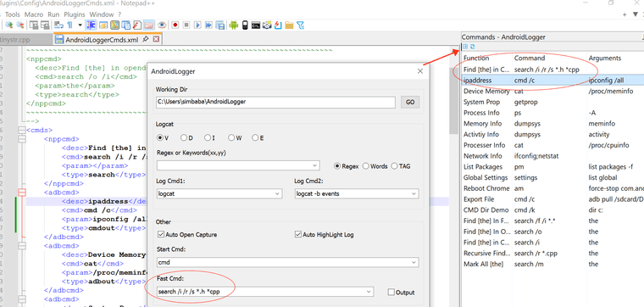This screenshot has height=307, width=644.
Task: Select the Device Memory command row
Action: 552,92
